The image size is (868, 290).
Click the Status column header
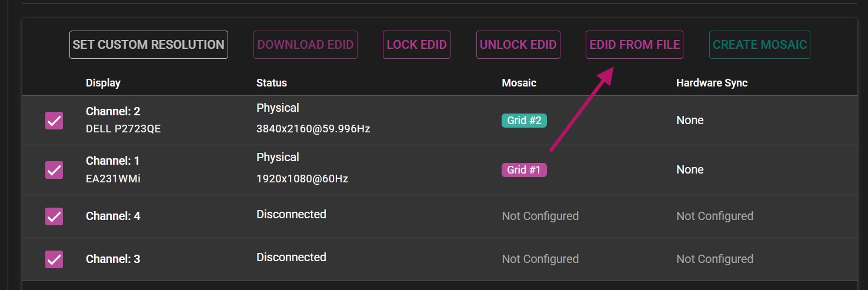(272, 83)
